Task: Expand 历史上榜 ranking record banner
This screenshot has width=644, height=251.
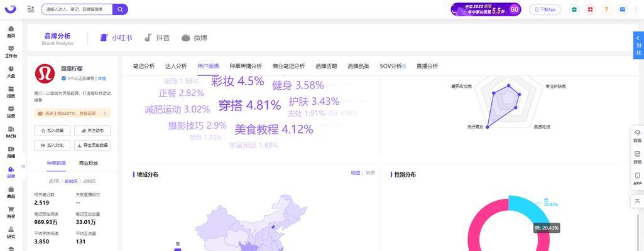Action: [72, 113]
